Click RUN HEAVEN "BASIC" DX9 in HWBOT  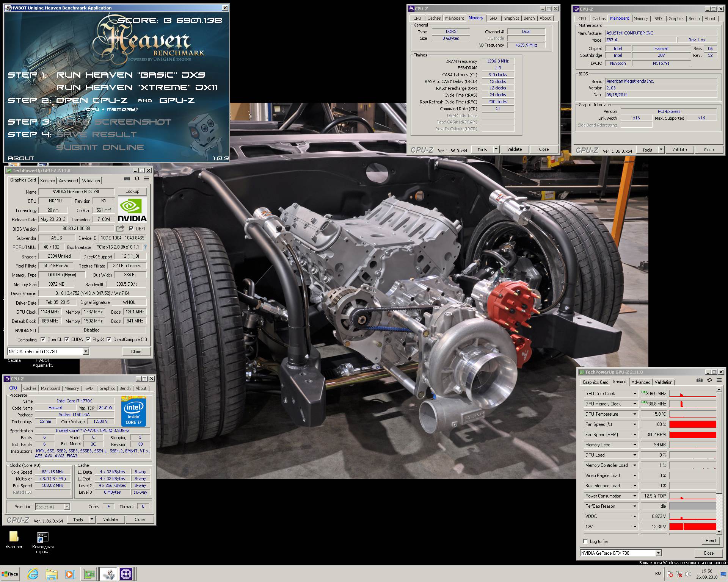point(131,75)
